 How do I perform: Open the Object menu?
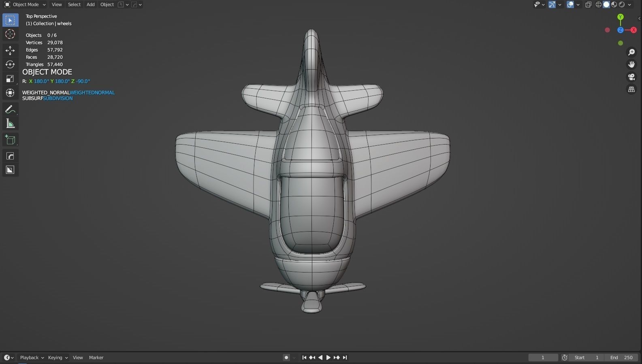coord(107,4)
